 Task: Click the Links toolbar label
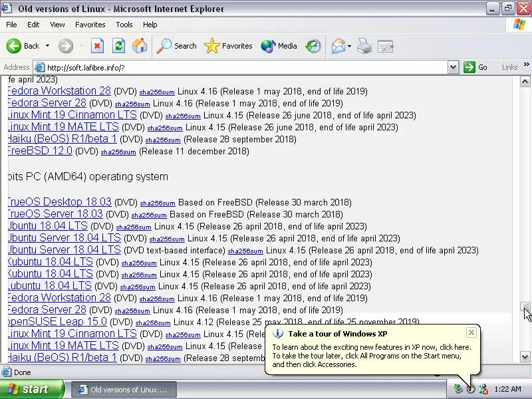[x=509, y=67]
